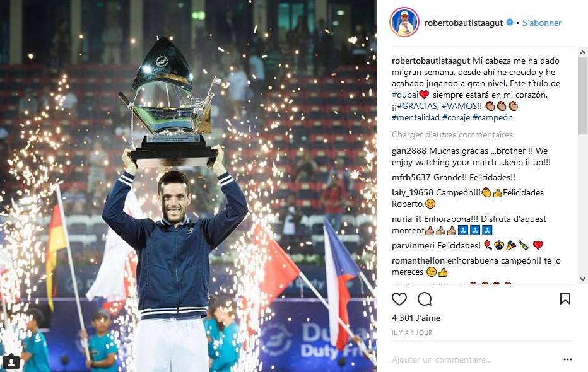Like the post with the heart icon
588x372 pixels.
pos(399,299)
